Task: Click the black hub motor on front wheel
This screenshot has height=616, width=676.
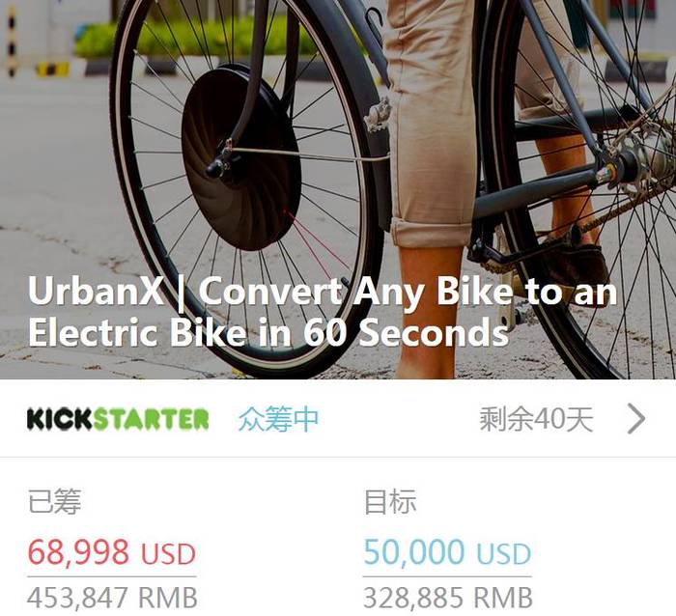Action: tap(240, 157)
